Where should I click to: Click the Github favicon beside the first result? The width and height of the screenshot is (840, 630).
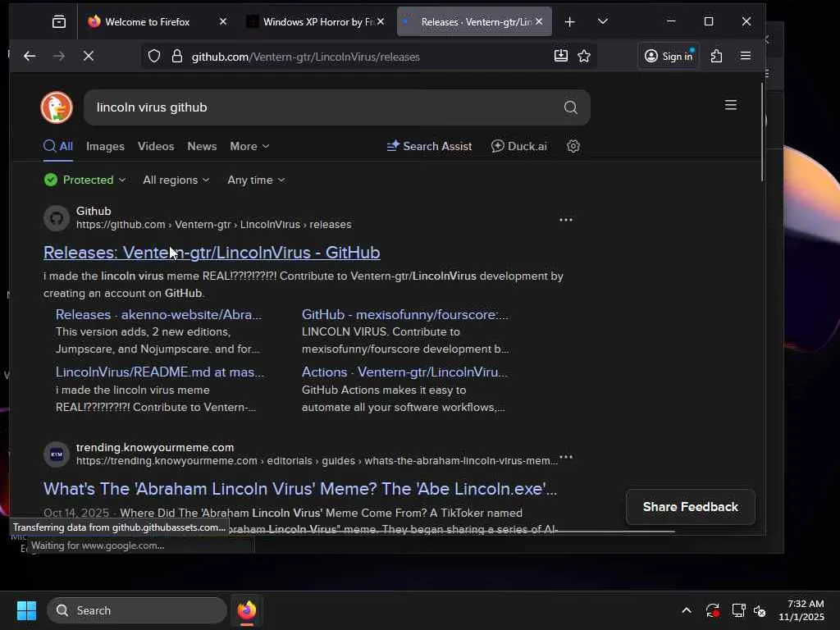click(57, 218)
